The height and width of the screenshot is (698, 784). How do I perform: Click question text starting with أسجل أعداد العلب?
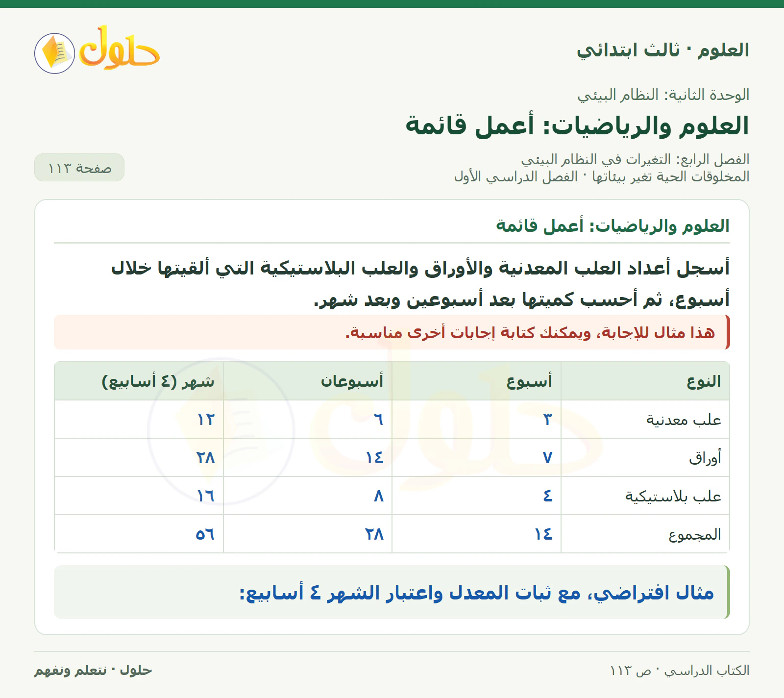420,283
